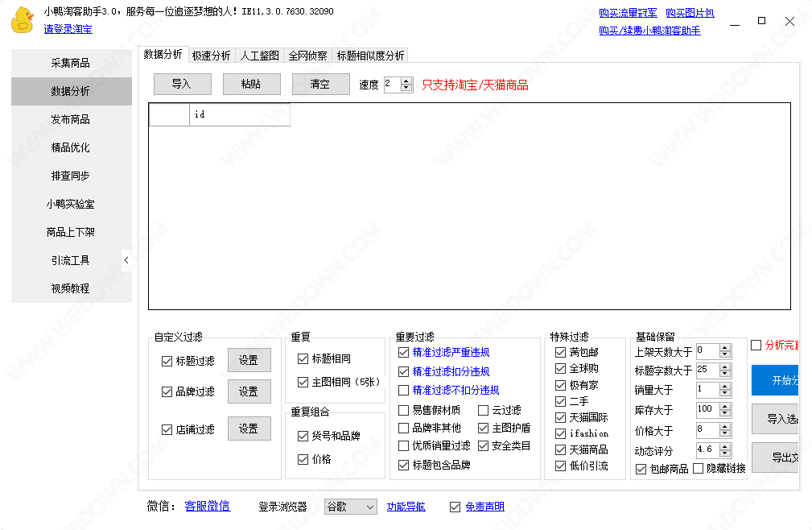Viewport: 812px width, 530px height.
Task: Open the 标题相似度分析 tab
Action: coord(370,56)
